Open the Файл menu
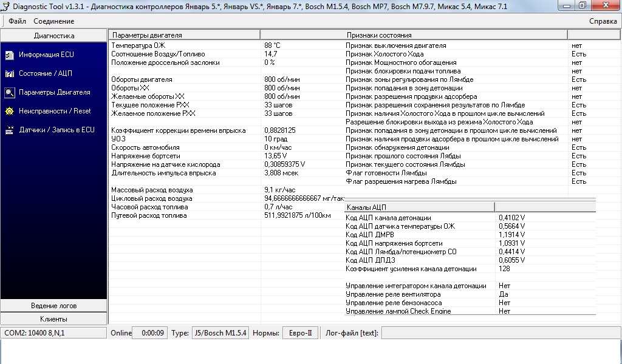The image size is (622, 364). pyautogui.click(x=17, y=21)
